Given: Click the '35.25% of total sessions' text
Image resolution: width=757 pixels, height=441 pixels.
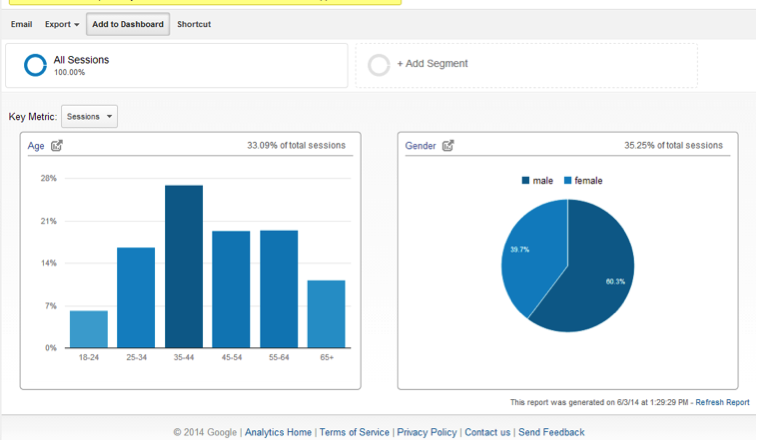Looking at the screenshot, I should 673,145.
